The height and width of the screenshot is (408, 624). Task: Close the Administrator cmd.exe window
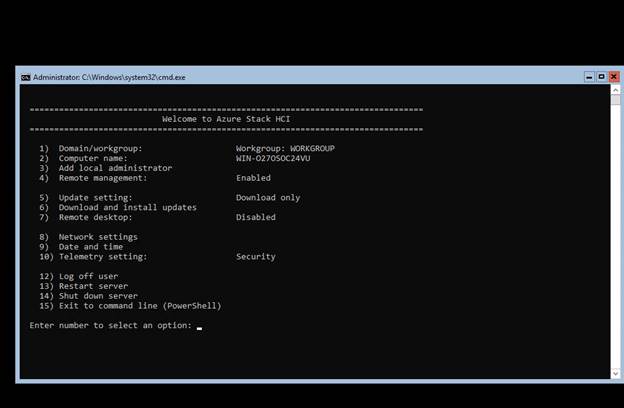click(x=614, y=77)
